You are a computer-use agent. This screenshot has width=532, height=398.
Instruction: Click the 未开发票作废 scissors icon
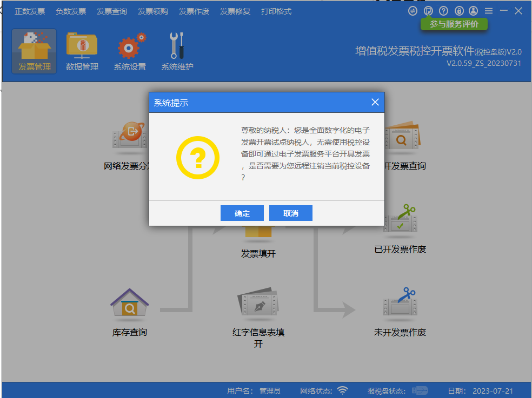tap(400, 302)
